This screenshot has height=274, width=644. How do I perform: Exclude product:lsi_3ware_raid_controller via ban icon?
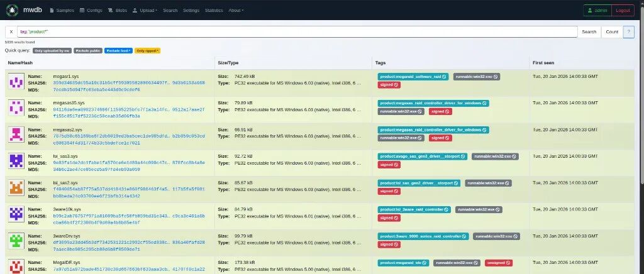click(x=446, y=210)
